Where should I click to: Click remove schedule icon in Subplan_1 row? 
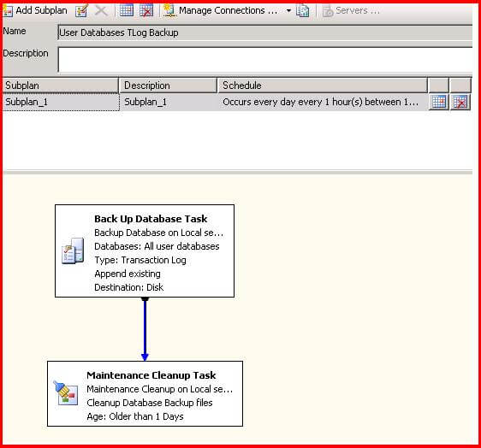(x=460, y=102)
